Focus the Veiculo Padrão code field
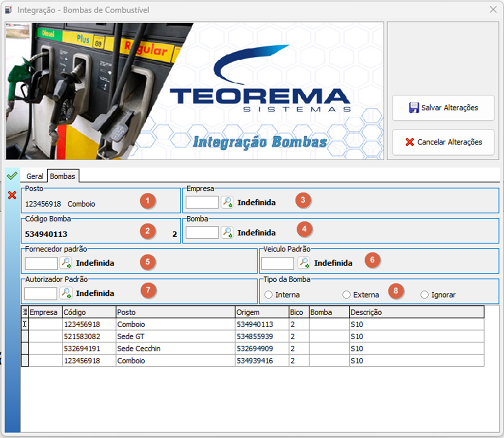Image resolution: width=504 pixels, height=438 pixels. coord(278,263)
